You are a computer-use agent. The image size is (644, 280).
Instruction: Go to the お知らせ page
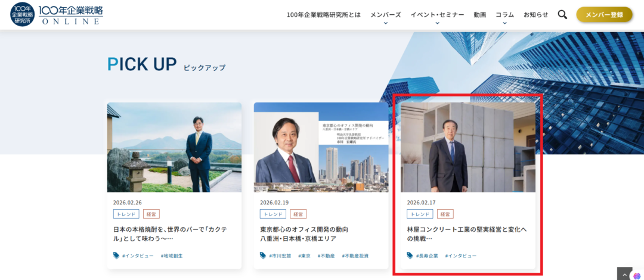(535, 15)
